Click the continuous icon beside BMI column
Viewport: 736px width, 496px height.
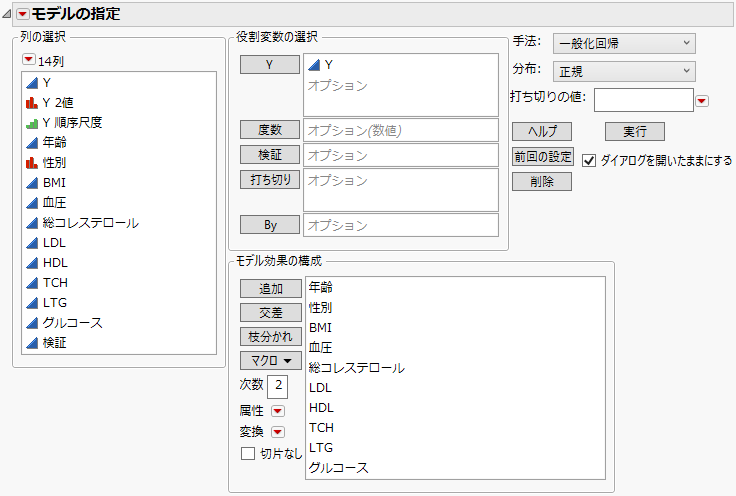(31, 182)
